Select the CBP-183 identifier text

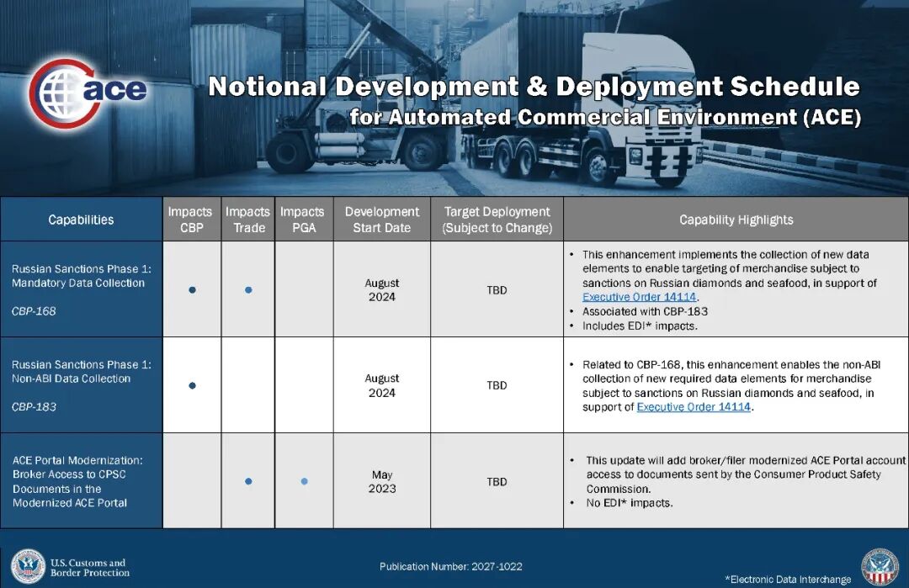pos(34,407)
